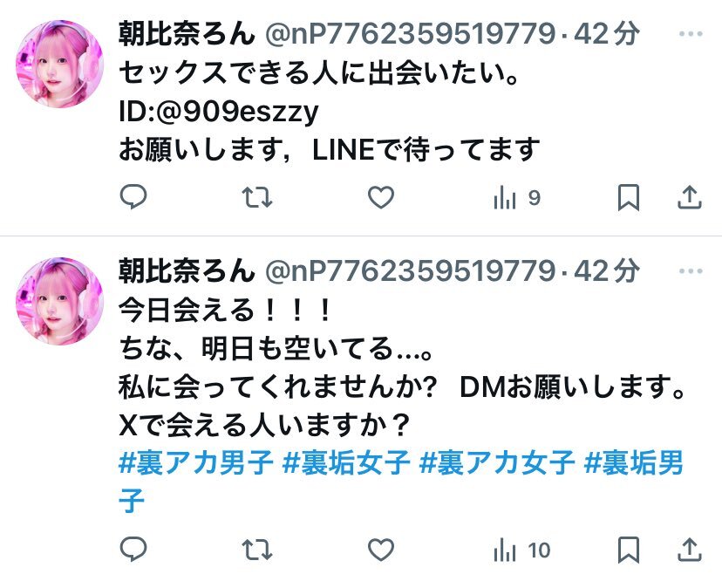Share the second post
Image resolution: width=722 pixels, height=588 pixels.
690,550
